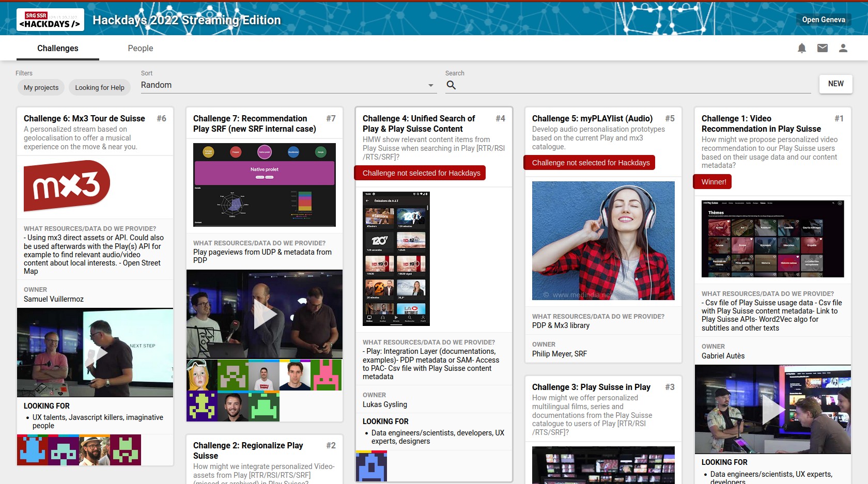
Task: Click blue pixel avatar on red, Challenge 6
Action: (33, 450)
